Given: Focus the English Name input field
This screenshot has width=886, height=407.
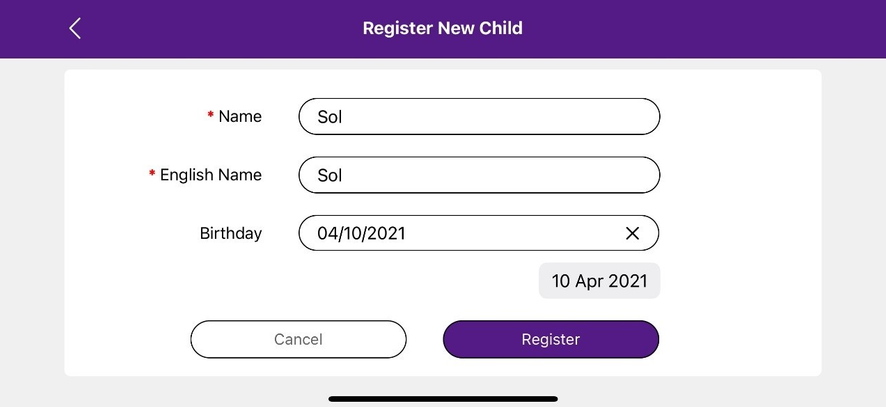Looking at the screenshot, I should point(479,175).
